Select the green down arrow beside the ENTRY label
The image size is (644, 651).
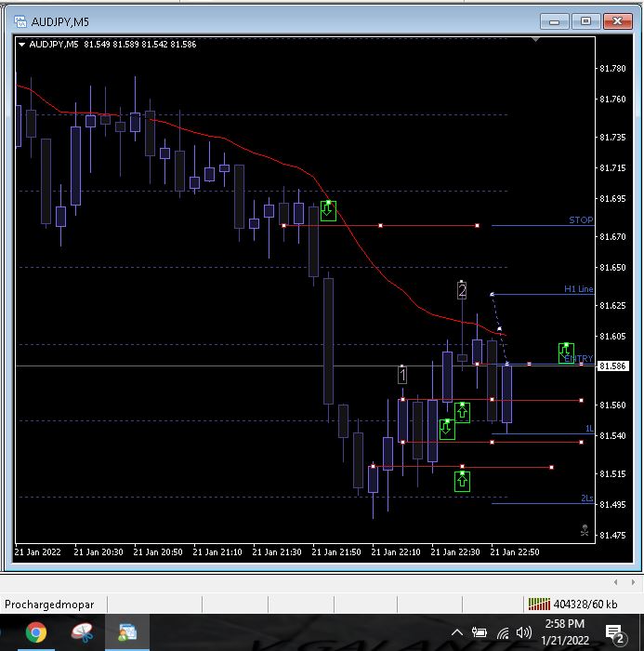click(x=566, y=352)
